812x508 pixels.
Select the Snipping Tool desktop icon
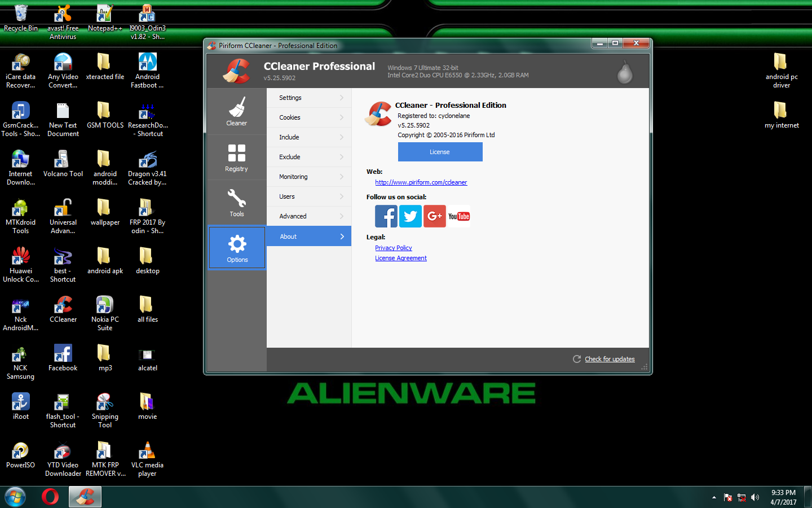(x=105, y=410)
